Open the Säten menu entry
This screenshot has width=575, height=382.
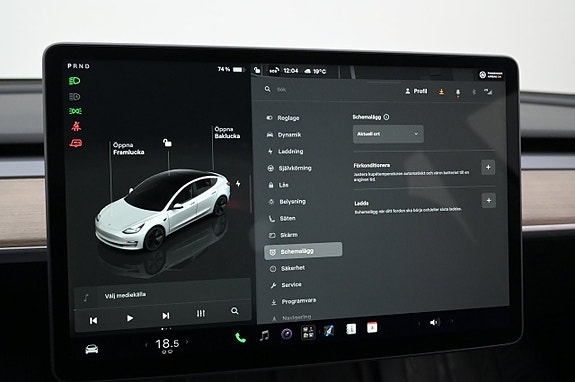[x=282, y=218]
